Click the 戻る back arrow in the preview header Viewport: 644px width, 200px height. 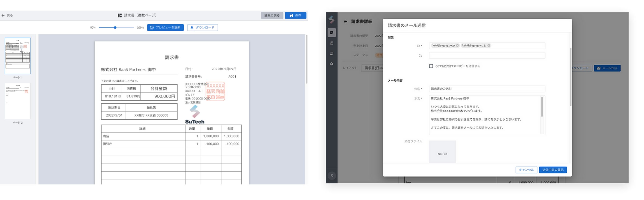coord(3,16)
